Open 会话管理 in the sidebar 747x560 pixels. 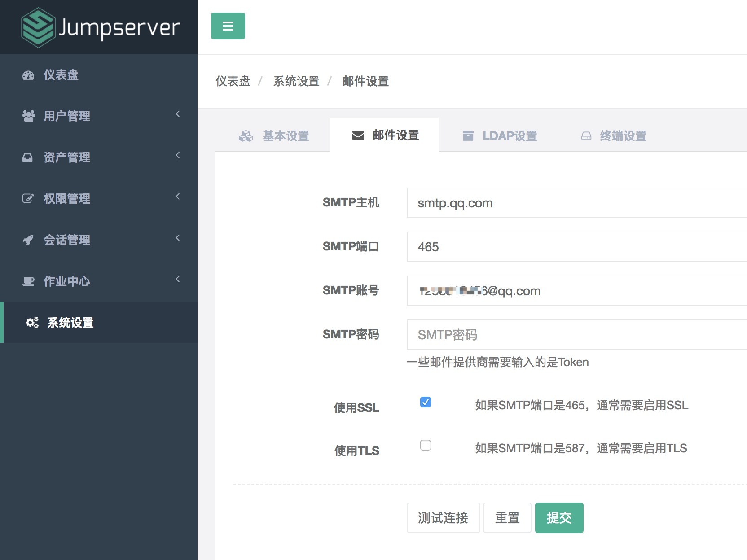click(x=99, y=240)
